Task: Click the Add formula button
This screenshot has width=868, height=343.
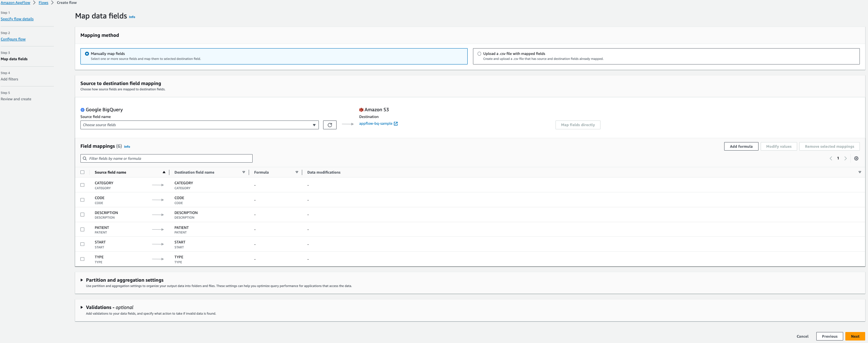Action: pos(741,146)
